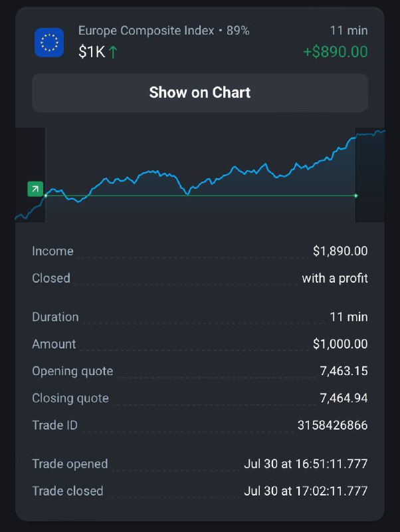The height and width of the screenshot is (532, 400).
Task: Click the green upward arrow beside $1K
Action: 113,53
